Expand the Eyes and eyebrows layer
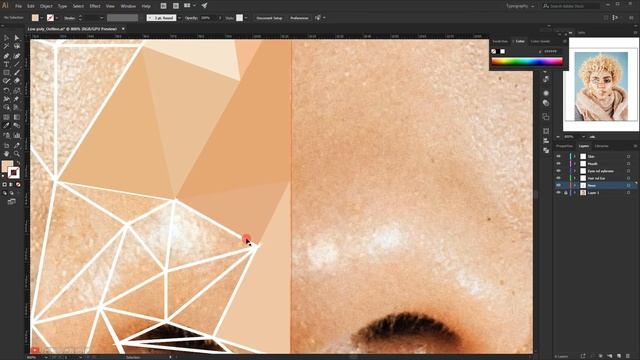Image resolution: width=640 pixels, height=360 pixels. coord(575,171)
